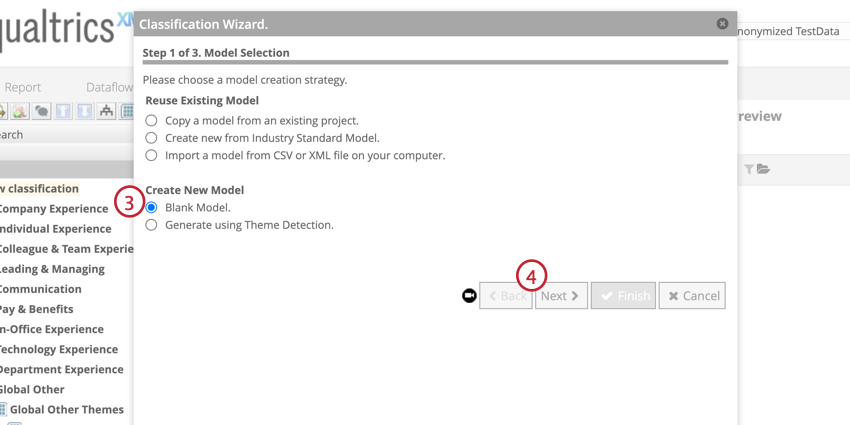This screenshot has width=850, height=425.
Task: Select 'In-Office Experience' in the tree
Action: (x=51, y=329)
